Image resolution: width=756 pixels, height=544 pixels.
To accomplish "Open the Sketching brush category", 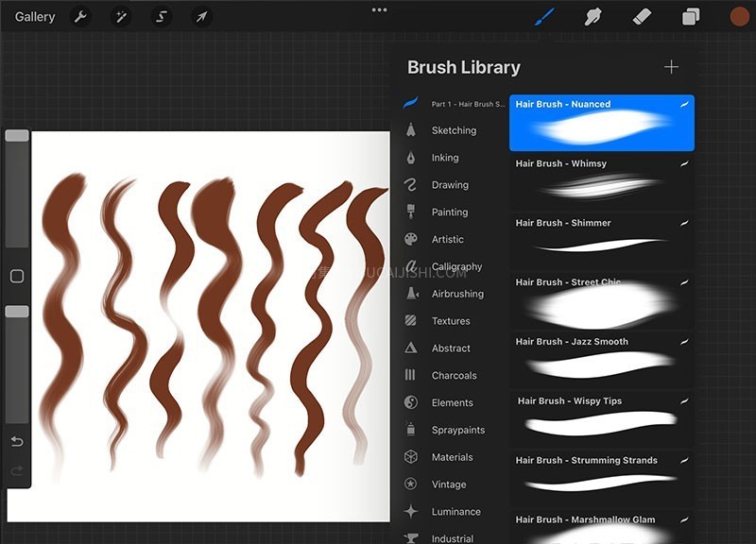I will 454,130.
